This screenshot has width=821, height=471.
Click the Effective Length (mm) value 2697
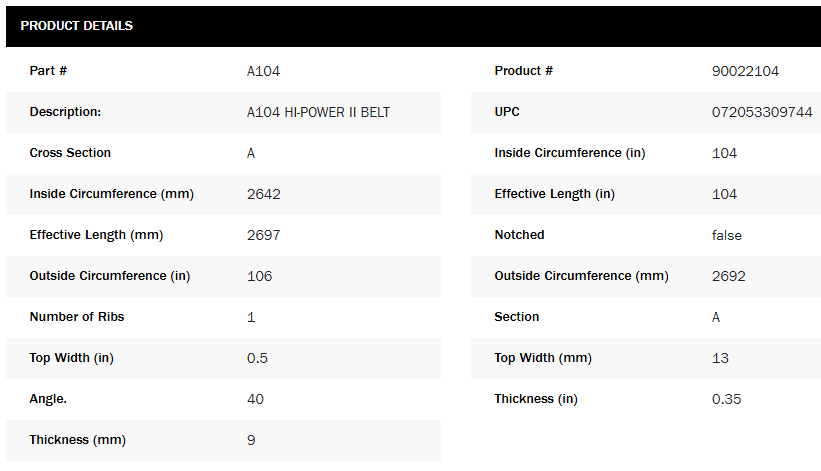point(264,235)
